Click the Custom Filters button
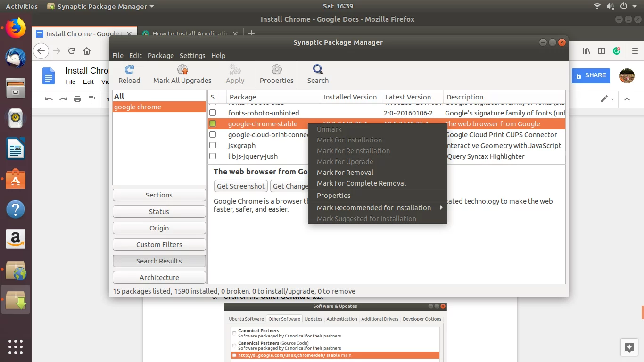 click(x=159, y=245)
